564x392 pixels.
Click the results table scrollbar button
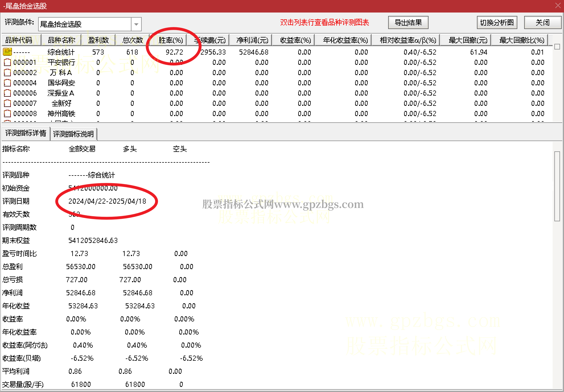[x=557, y=47]
